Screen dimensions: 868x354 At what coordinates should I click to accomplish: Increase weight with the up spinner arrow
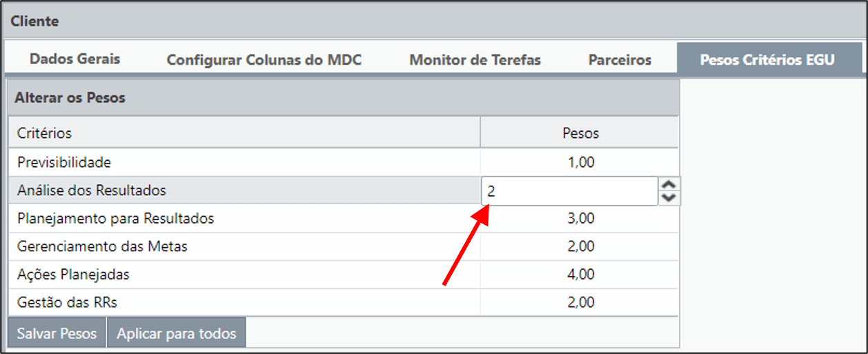(x=670, y=184)
